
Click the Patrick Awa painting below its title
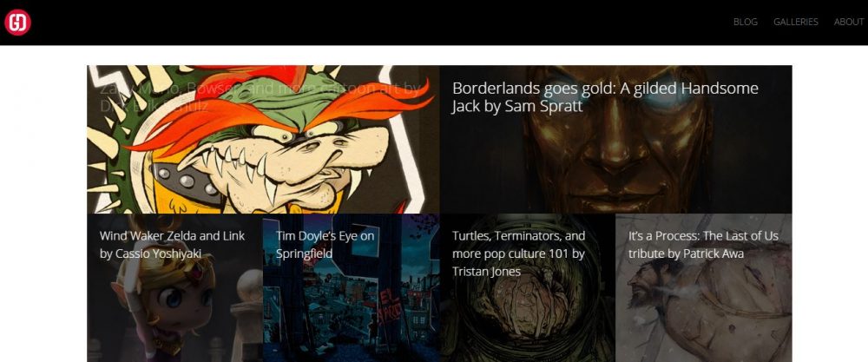coord(703,317)
